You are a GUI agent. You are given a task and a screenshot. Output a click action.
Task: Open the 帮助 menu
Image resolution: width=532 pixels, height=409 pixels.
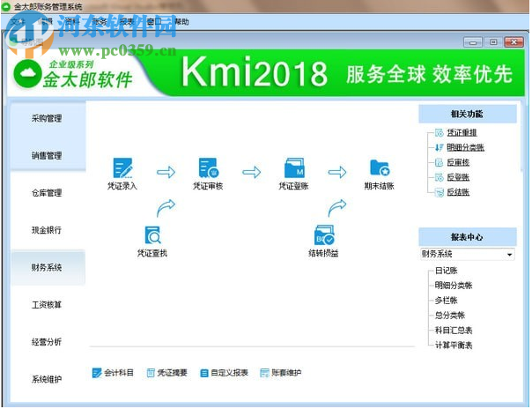(x=181, y=22)
